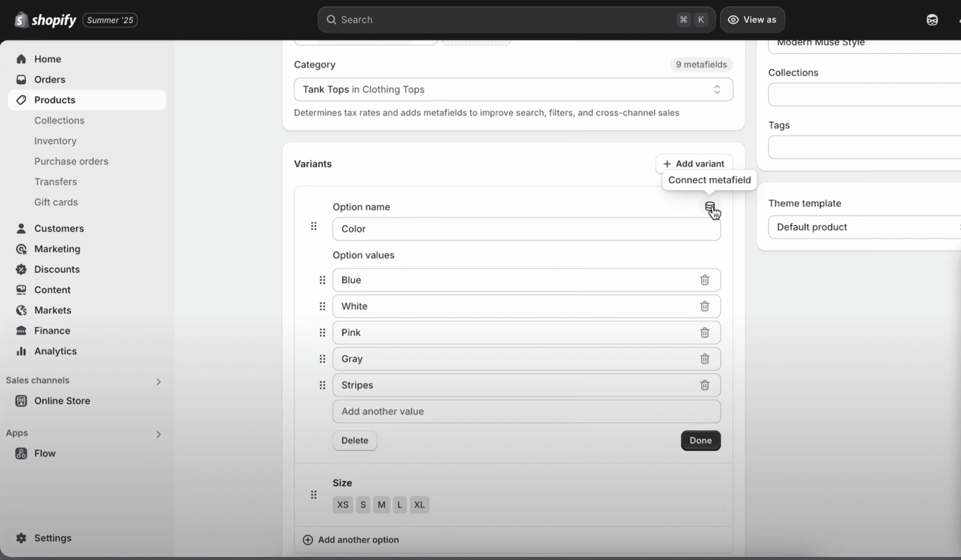Go to Orders in the sidebar
Screen dimensions: 961x560
[50, 79]
